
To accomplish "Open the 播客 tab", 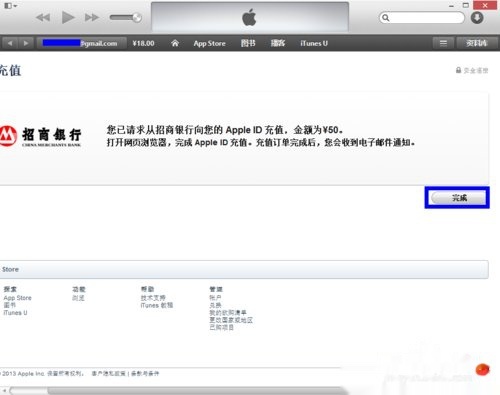I will (x=278, y=43).
